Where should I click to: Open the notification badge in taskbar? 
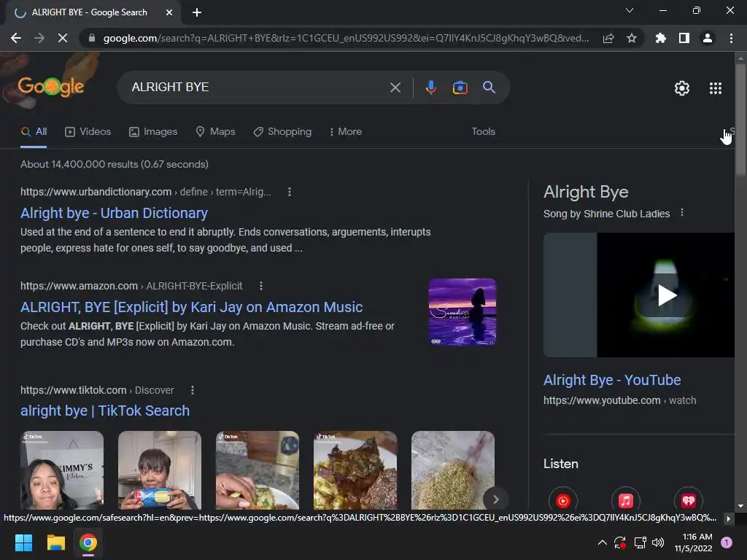[x=727, y=542]
